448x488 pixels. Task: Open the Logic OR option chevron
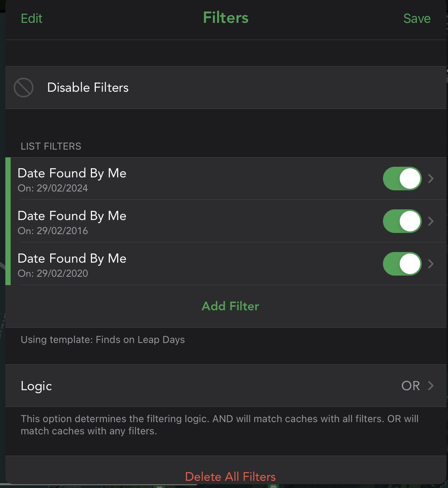[431, 386]
